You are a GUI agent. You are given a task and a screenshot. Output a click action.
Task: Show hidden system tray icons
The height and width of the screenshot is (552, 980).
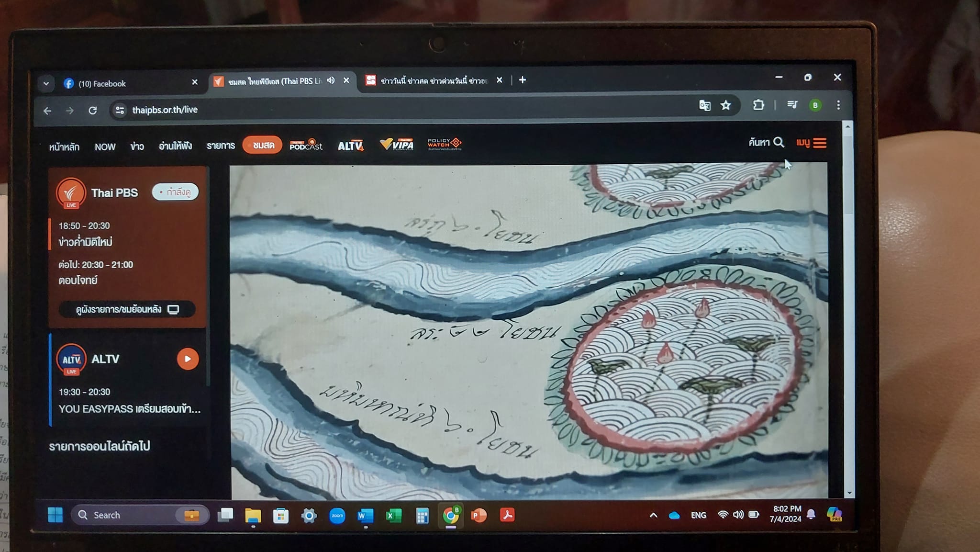[653, 515]
